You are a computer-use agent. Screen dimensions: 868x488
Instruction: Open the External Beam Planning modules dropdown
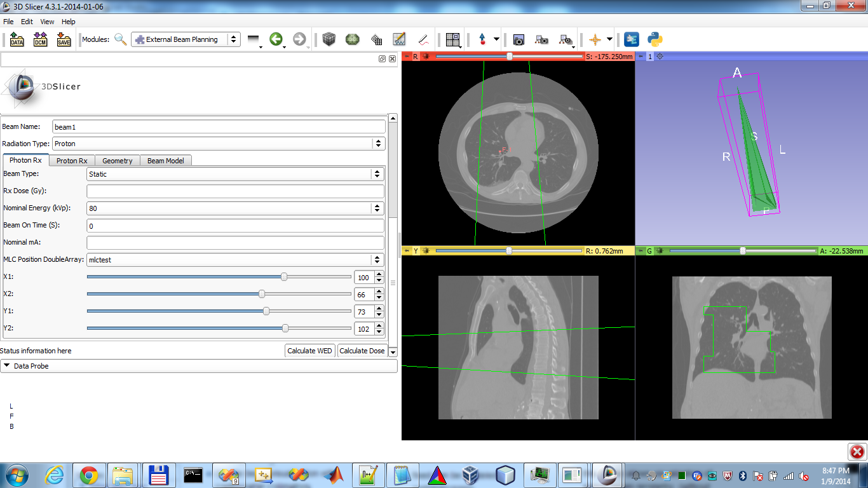pyautogui.click(x=186, y=39)
